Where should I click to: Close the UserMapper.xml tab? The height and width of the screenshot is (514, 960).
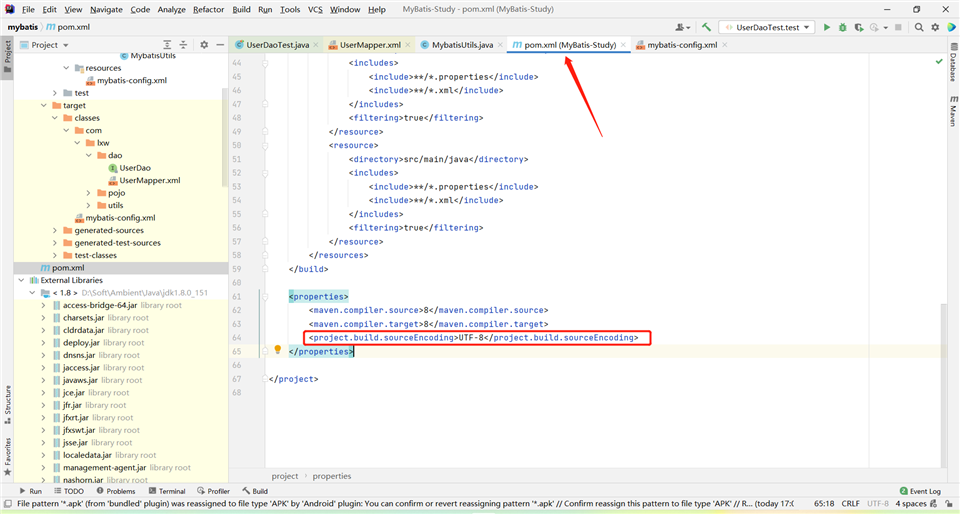coord(408,45)
